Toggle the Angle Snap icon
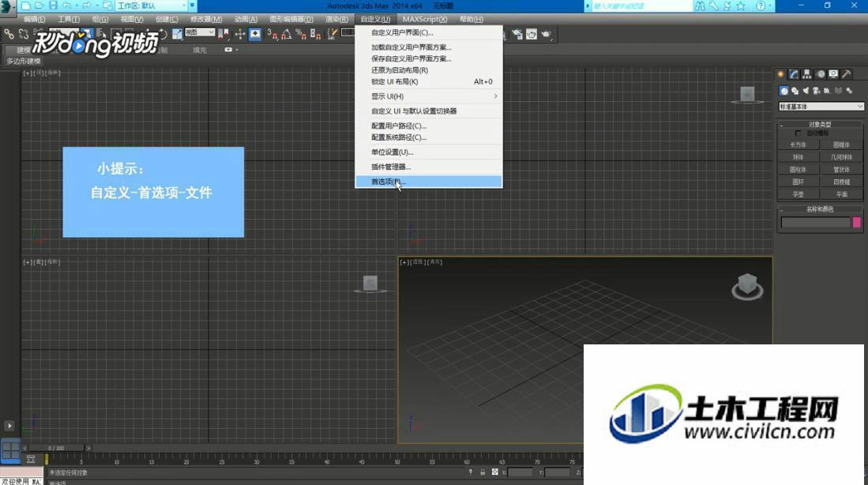The height and width of the screenshot is (485, 868). pyautogui.click(x=286, y=34)
